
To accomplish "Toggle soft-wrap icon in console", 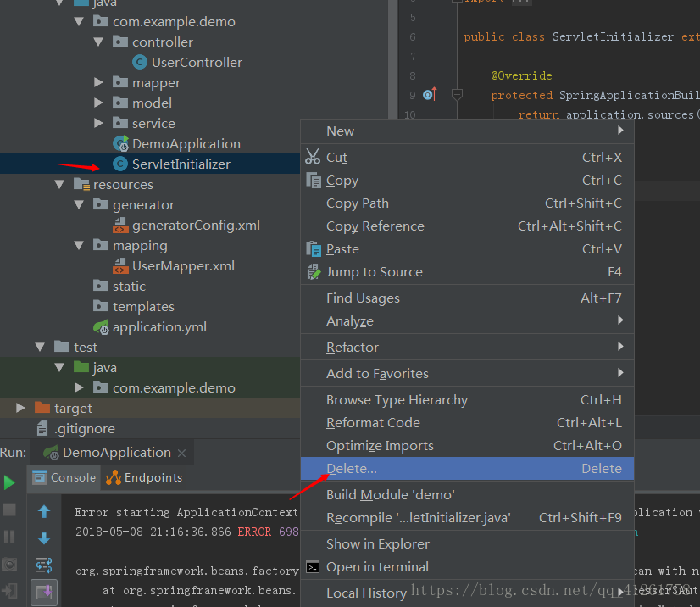I will 44,565.
